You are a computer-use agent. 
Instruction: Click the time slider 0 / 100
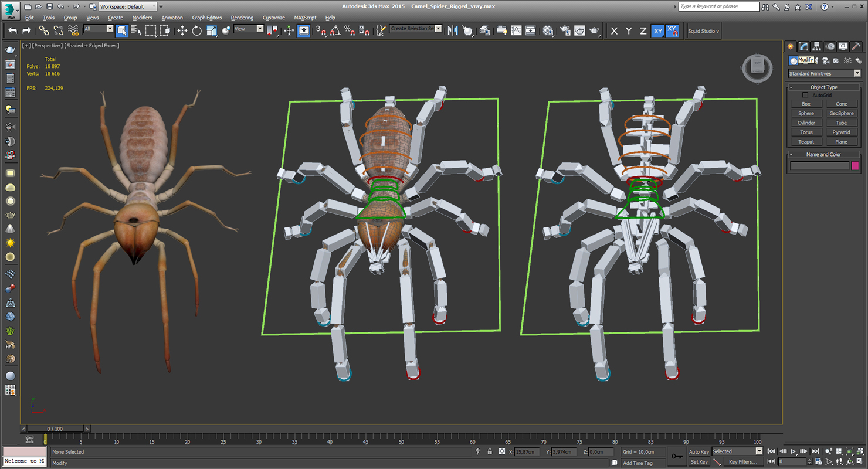(55, 429)
